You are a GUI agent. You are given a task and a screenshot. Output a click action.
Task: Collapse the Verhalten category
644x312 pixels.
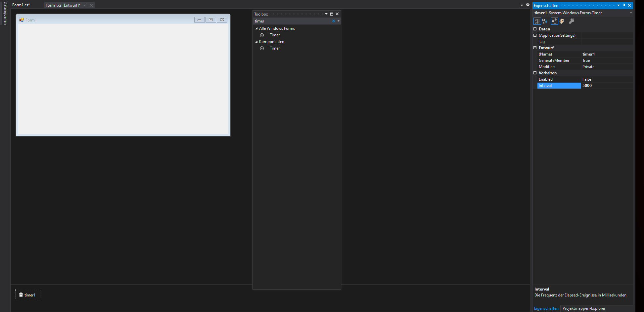[535, 73]
